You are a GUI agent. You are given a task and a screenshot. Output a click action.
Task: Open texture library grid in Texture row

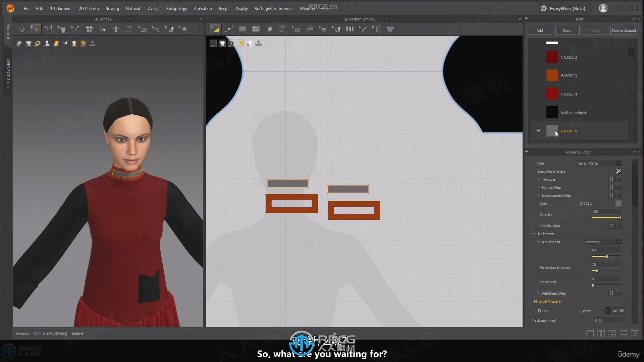[x=611, y=179]
